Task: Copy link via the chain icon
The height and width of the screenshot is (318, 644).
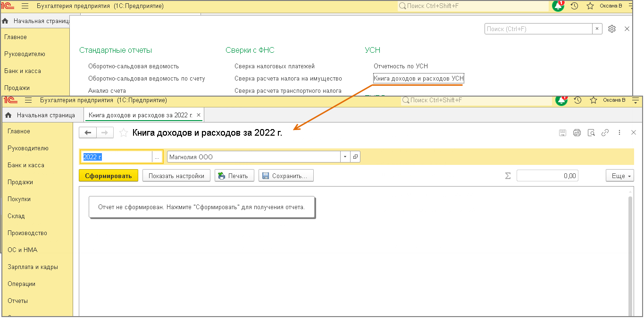Action: click(x=605, y=133)
